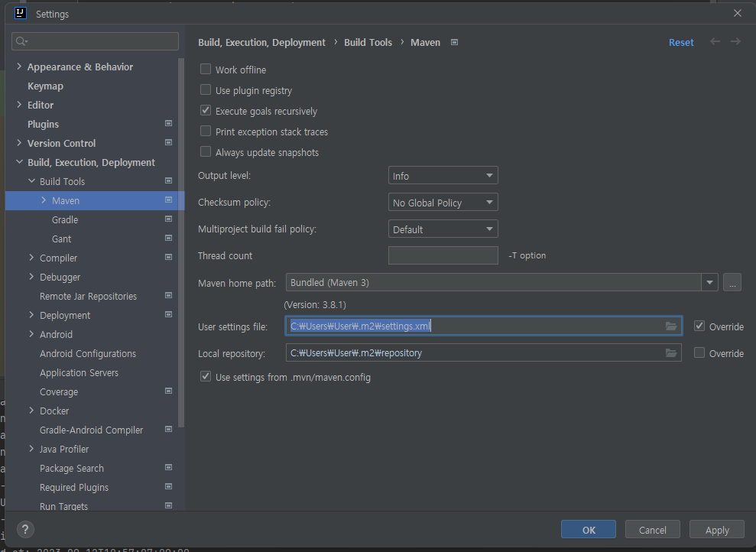The height and width of the screenshot is (552, 756).
Task: Click ellipsis button for Maven home path
Action: 732,283
